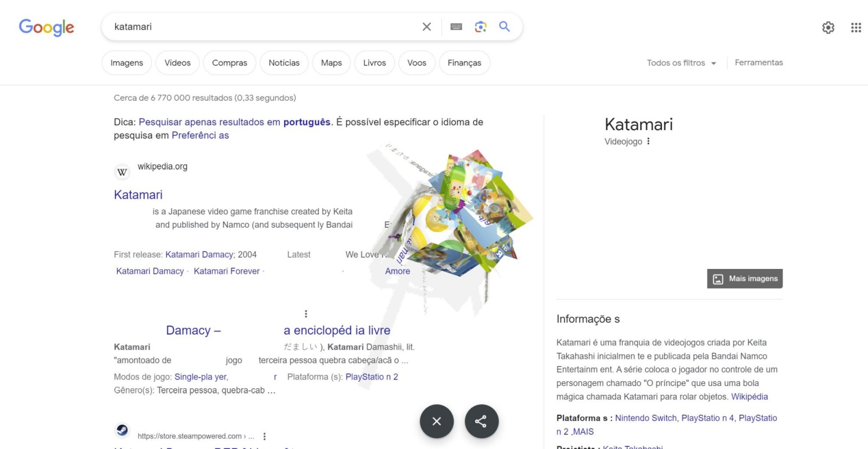868x449 pixels.
Task: Open the Google apps grid
Action: click(856, 28)
